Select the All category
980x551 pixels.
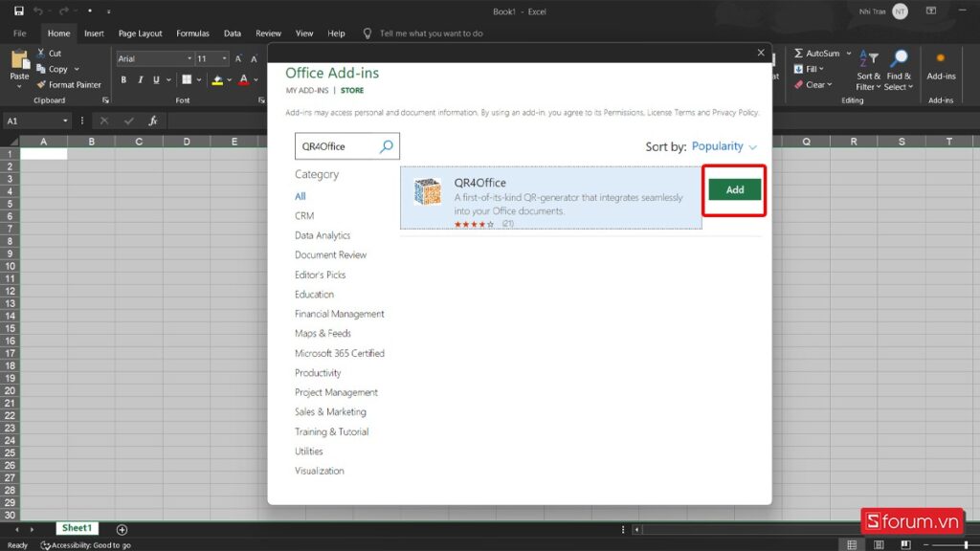(x=300, y=196)
